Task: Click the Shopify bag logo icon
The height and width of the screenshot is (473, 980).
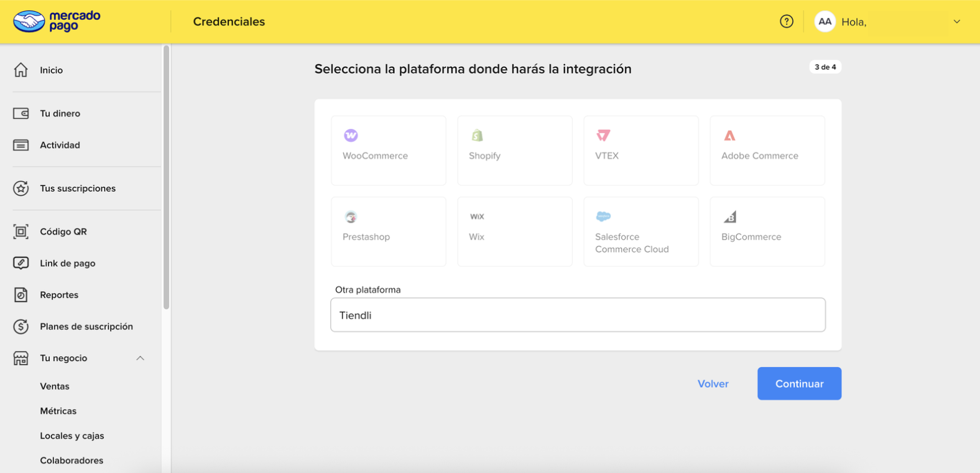Action: coord(477,135)
